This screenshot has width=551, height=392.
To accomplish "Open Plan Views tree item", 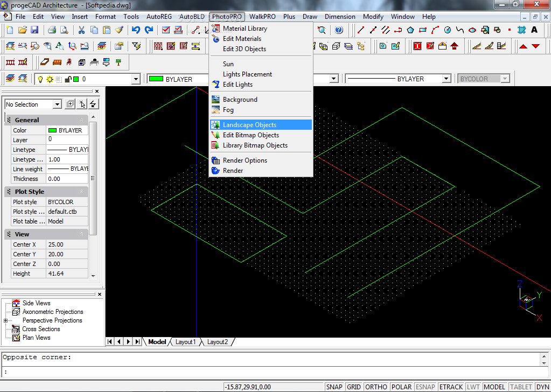I will pyautogui.click(x=36, y=338).
